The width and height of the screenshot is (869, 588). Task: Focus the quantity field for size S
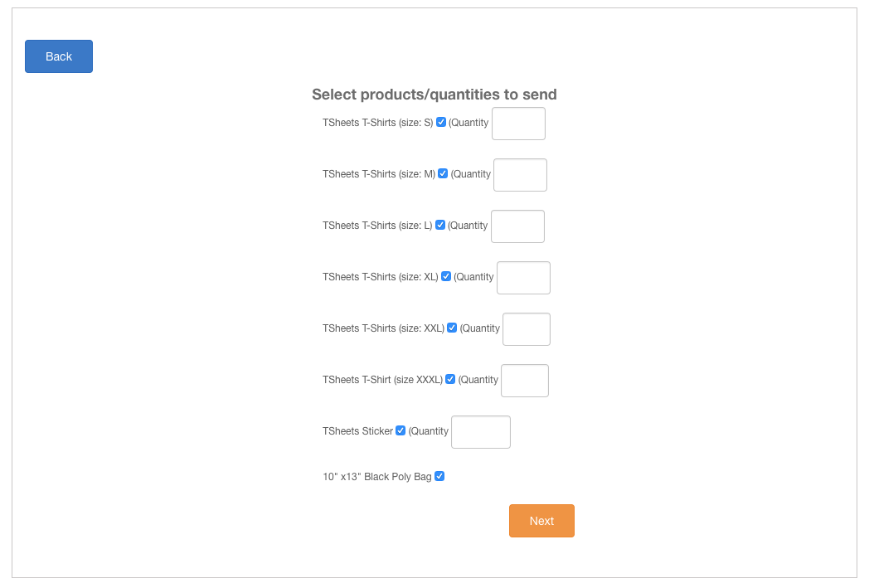(518, 124)
